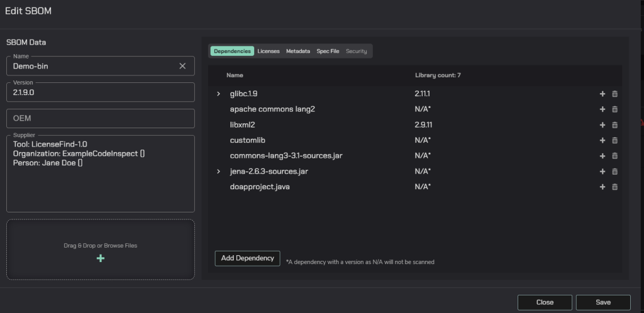Remove customlib using its trash icon
The height and width of the screenshot is (313, 644).
pyautogui.click(x=615, y=140)
